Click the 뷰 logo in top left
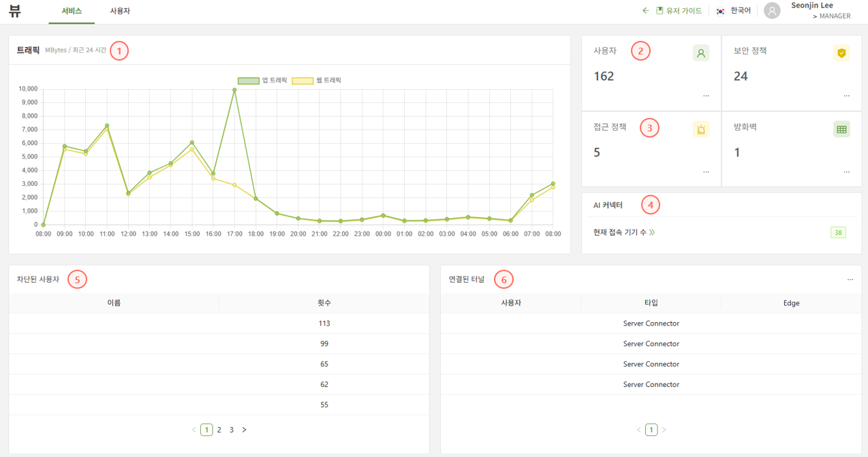 pos(15,11)
